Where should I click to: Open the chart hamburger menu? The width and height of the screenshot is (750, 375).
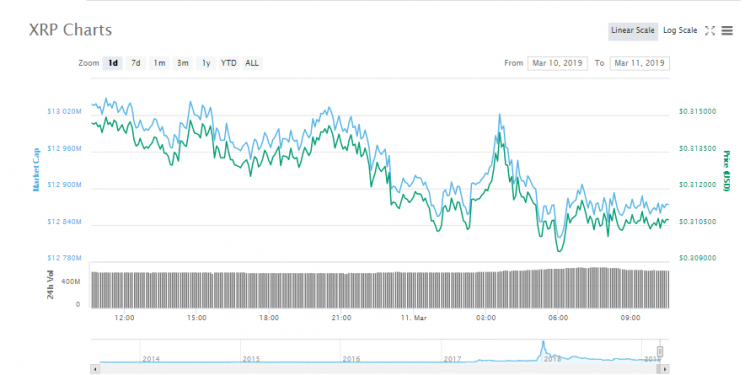727,31
